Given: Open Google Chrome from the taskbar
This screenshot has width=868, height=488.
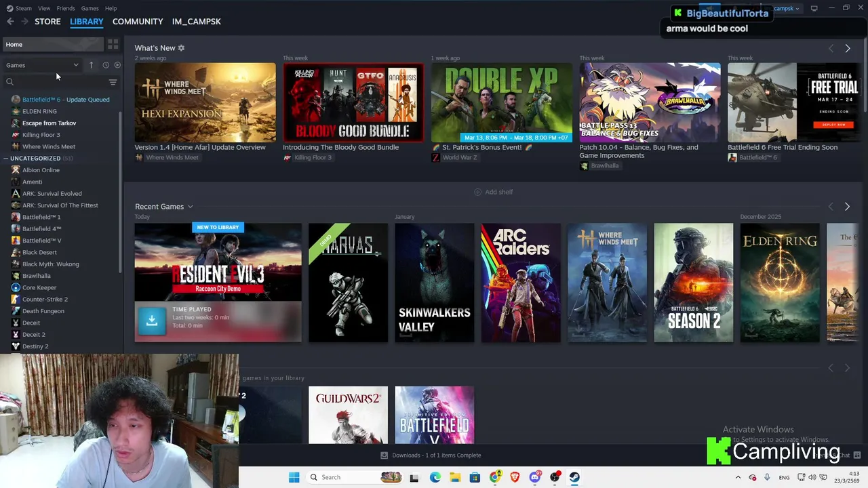Looking at the screenshot, I should pos(495,477).
